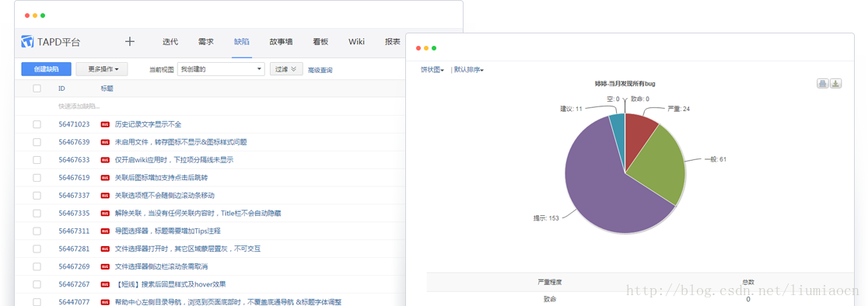Click the 严重程度 table column header
The width and height of the screenshot is (868, 306).
[x=550, y=282]
